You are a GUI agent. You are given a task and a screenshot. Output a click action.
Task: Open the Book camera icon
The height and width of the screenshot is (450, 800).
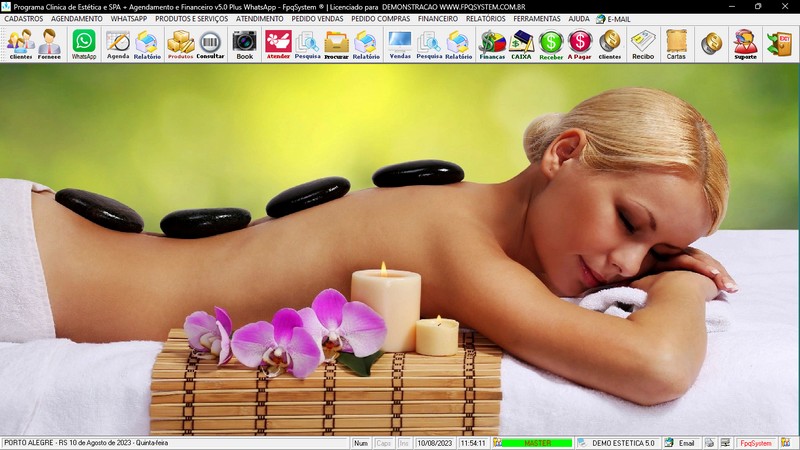(244, 44)
